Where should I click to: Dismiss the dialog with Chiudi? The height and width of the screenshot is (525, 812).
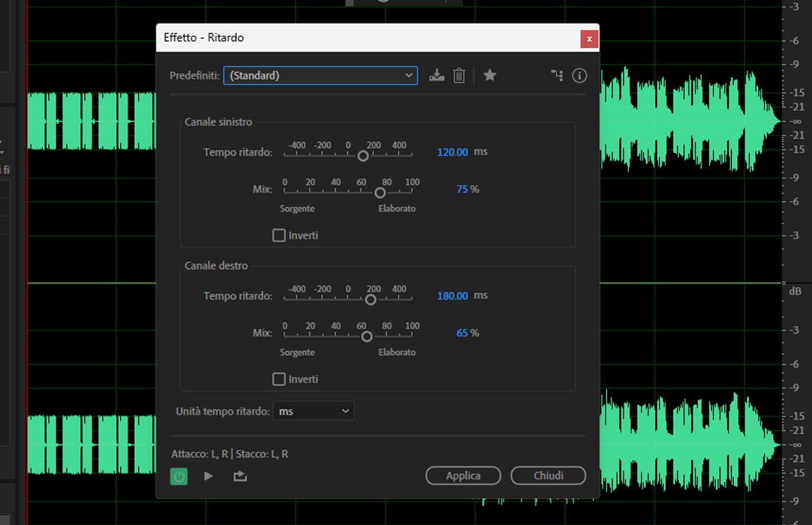pos(548,476)
